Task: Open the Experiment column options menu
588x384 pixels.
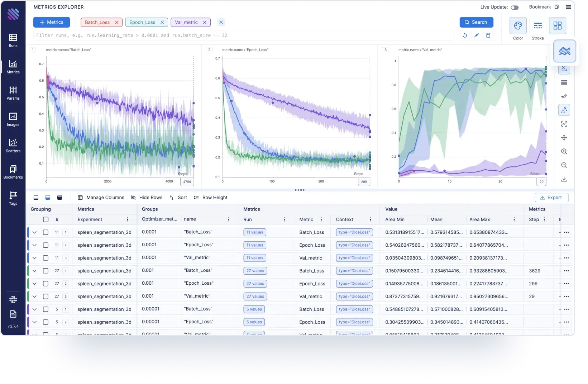Action: [128, 219]
